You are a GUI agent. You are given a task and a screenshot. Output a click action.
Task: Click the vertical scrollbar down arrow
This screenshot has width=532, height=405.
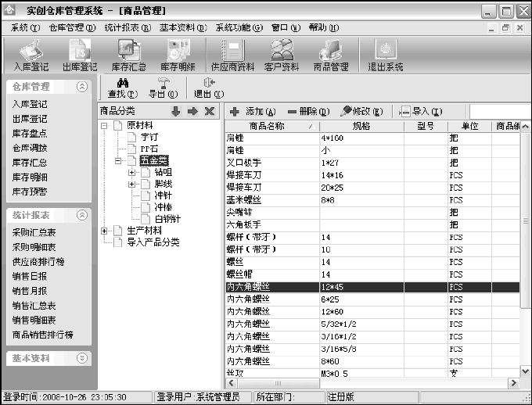[525, 371]
